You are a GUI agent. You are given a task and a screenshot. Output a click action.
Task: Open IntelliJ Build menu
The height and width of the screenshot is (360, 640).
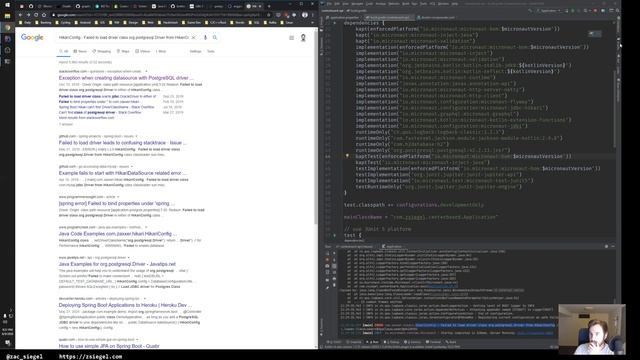pyautogui.click(x=406, y=4)
